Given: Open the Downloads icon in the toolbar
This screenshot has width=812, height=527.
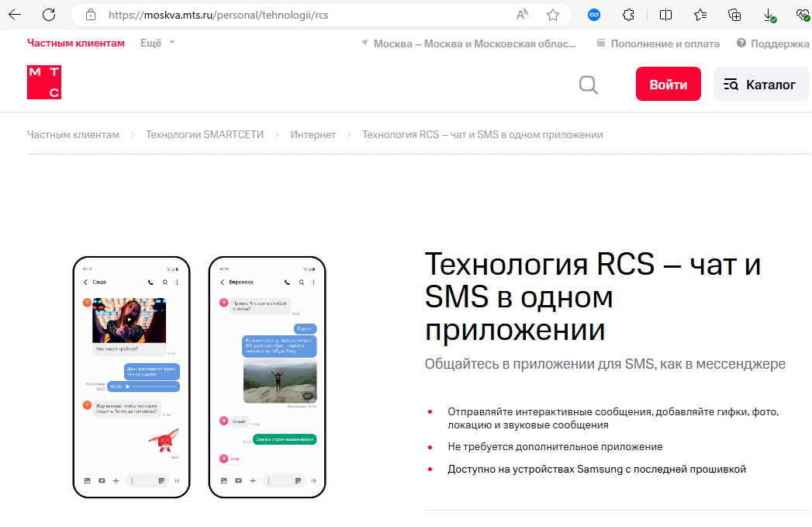Looking at the screenshot, I should tap(769, 15).
